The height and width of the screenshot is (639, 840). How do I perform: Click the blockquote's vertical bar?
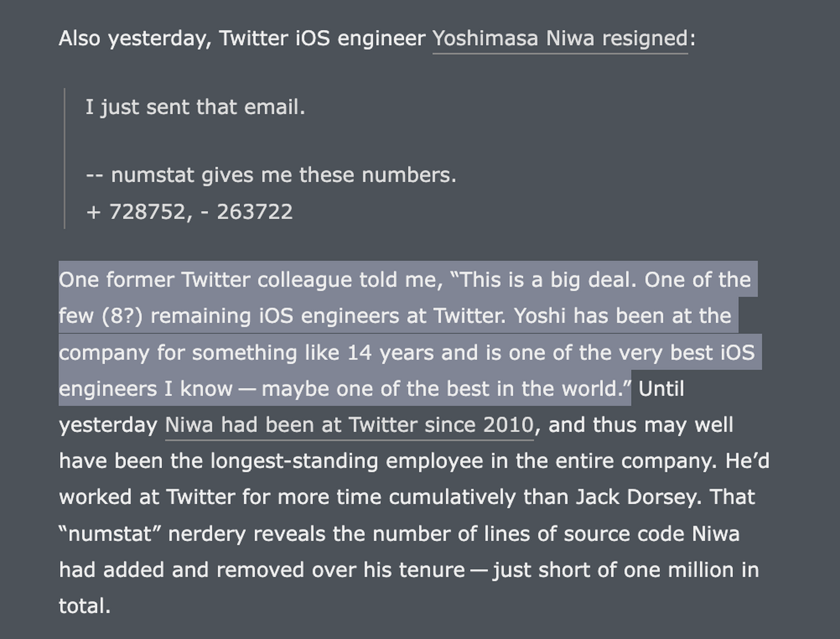(65, 158)
